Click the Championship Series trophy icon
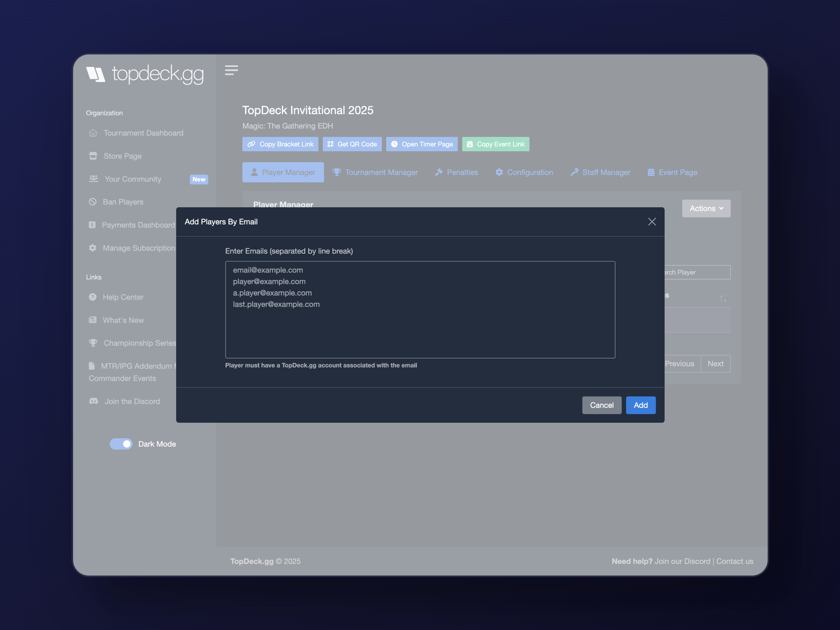The width and height of the screenshot is (840, 630). (x=93, y=343)
